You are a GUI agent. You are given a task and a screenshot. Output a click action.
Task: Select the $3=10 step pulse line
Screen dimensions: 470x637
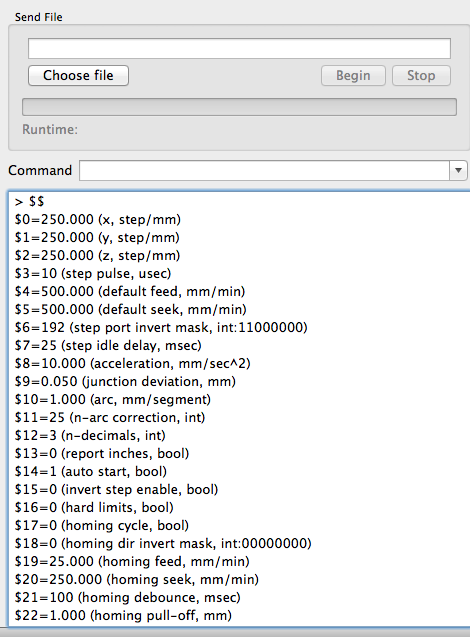click(93, 273)
